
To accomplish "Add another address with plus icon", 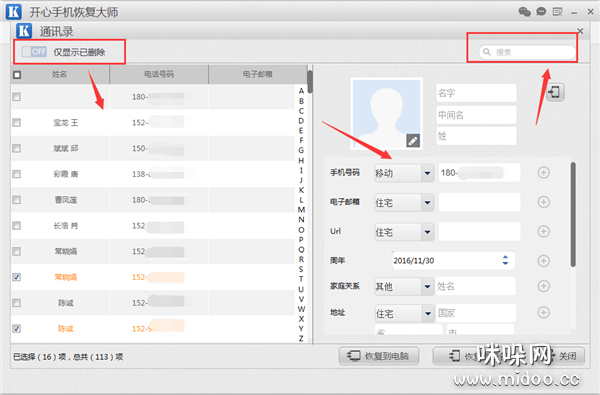I will point(543,312).
